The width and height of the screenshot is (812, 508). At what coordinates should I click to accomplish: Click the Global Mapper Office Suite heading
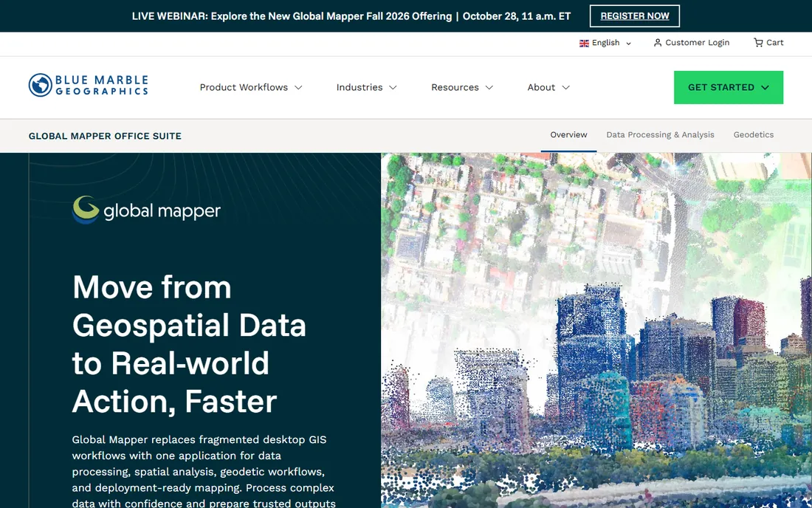pyautogui.click(x=105, y=136)
